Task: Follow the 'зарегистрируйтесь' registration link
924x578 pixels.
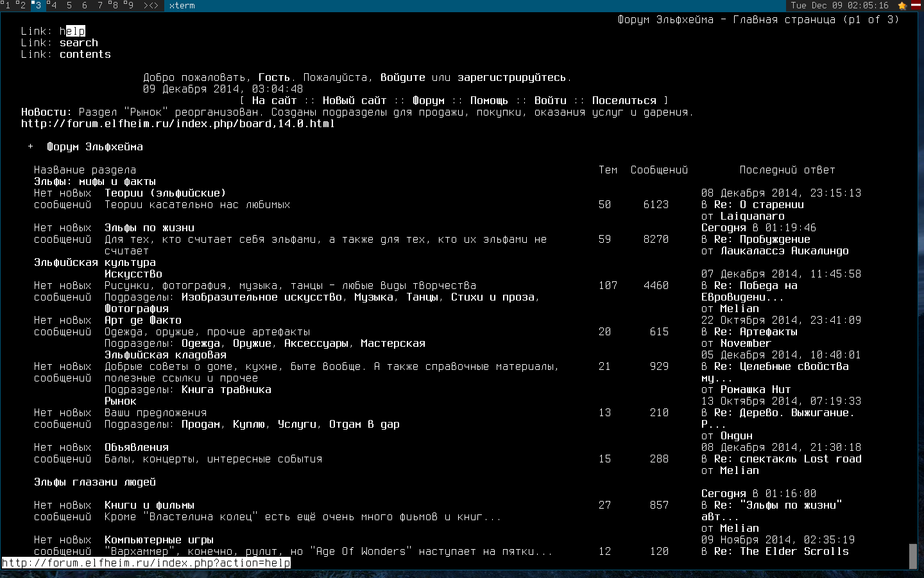Action: [x=512, y=77]
